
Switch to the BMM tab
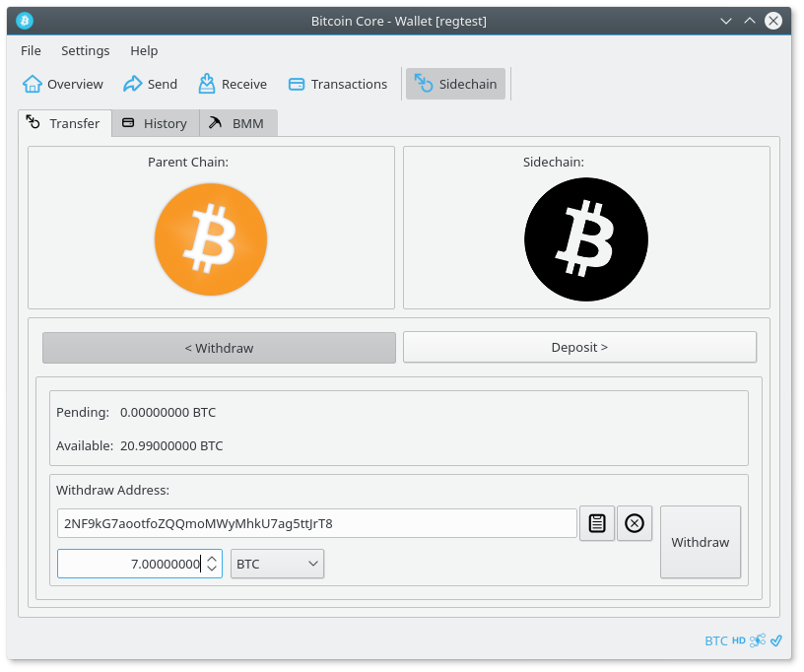[x=237, y=123]
